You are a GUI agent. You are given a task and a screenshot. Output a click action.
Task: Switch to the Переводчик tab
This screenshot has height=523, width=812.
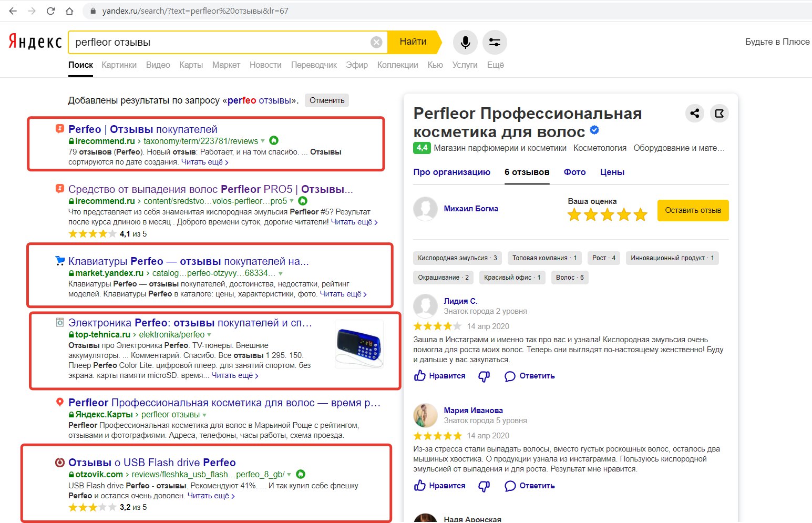click(314, 65)
